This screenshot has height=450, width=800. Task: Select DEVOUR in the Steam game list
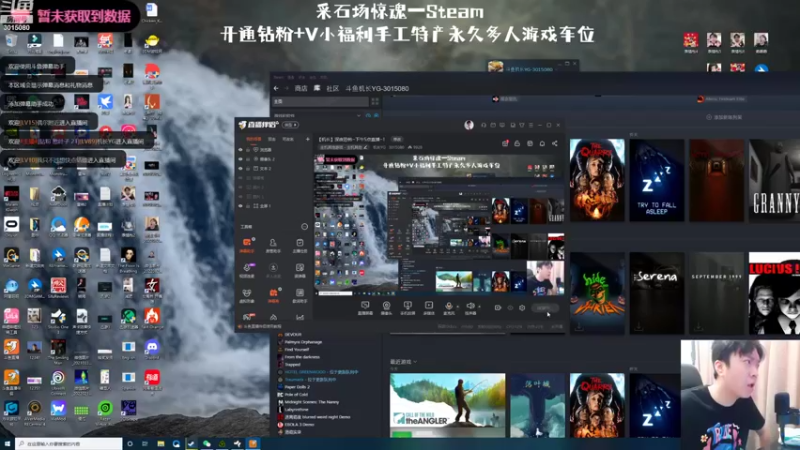(x=292, y=335)
